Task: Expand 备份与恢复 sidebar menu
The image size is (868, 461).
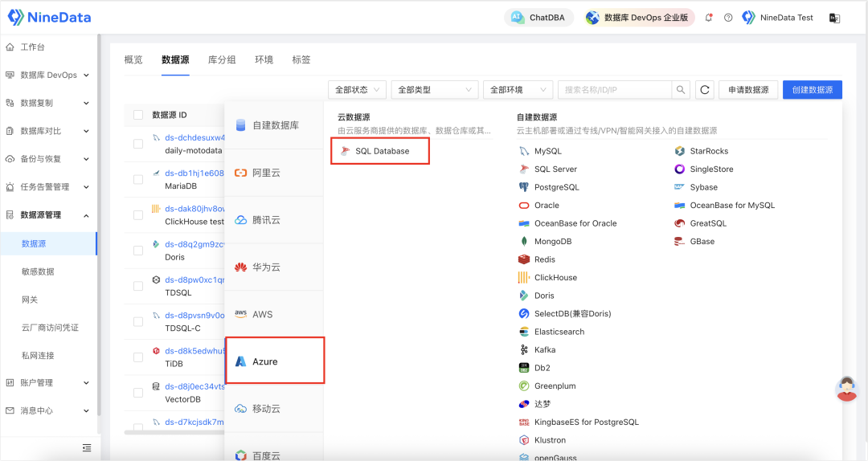Action: (x=47, y=159)
